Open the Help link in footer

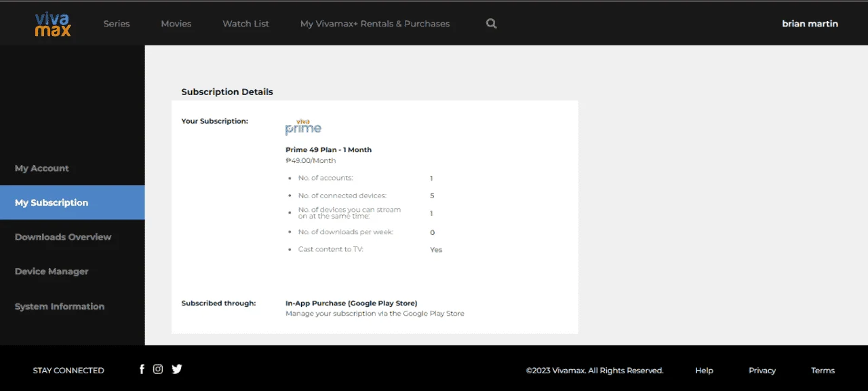click(704, 371)
